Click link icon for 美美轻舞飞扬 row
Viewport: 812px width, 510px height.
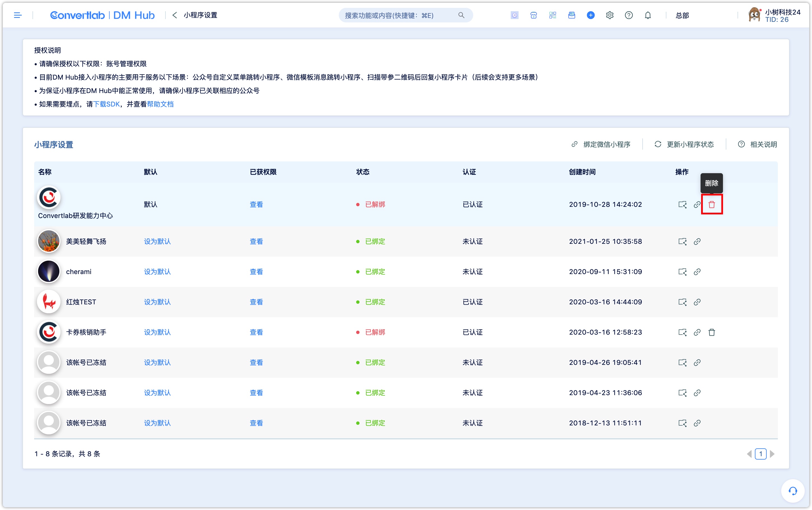[697, 242]
